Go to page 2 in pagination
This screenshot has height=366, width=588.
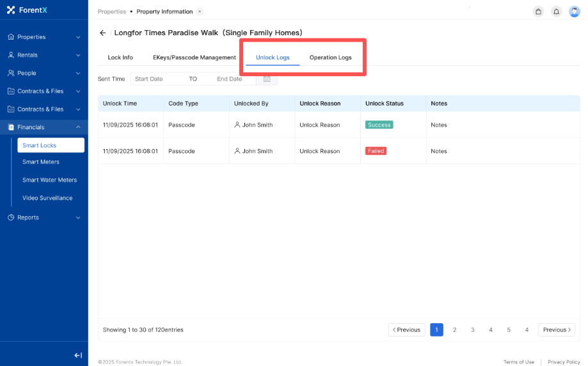(x=454, y=330)
